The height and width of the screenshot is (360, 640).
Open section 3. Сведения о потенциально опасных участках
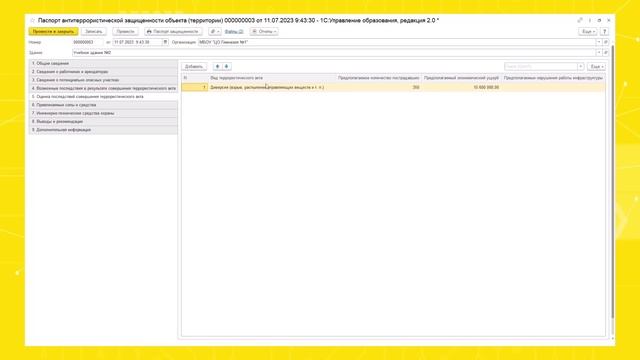[103, 80]
